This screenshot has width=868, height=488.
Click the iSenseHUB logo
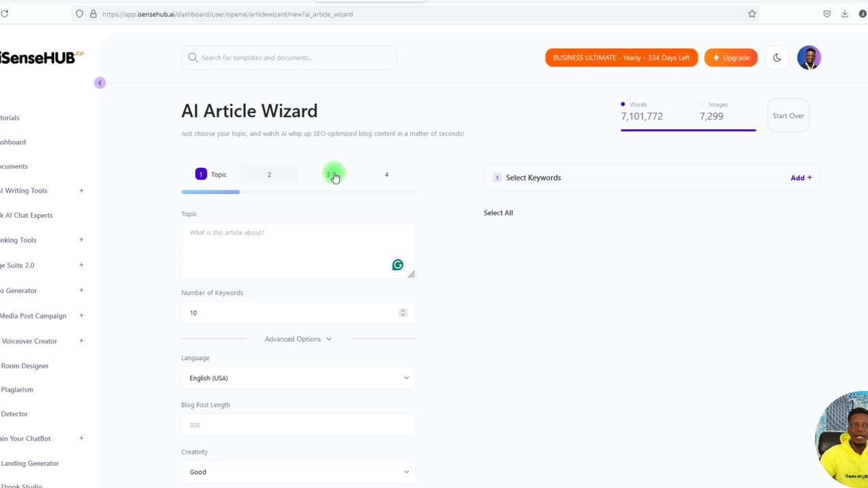(41, 58)
